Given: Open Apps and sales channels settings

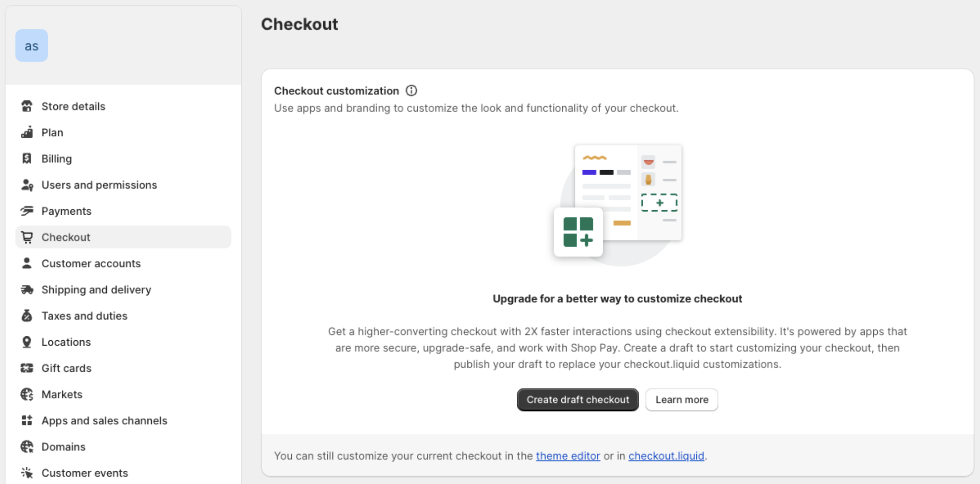Looking at the screenshot, I should point(104,420).
